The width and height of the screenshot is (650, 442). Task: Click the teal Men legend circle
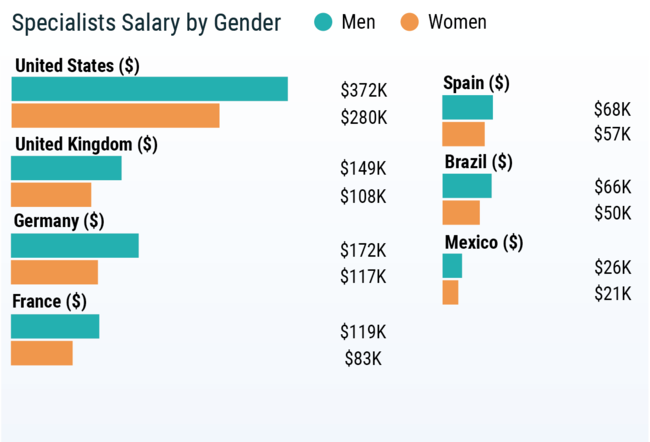pyautogui.click(x=323, y=22)
